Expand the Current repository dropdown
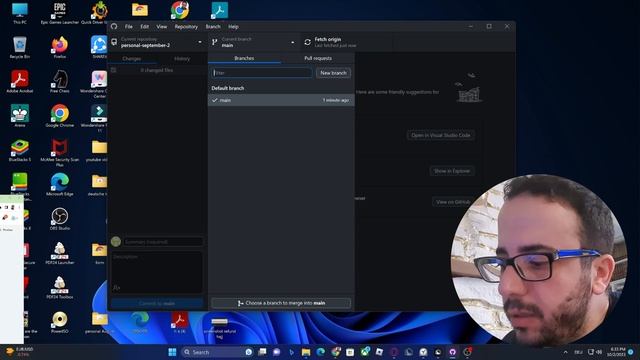This screenshot has width=640, height=360. (x=158, y=42)
